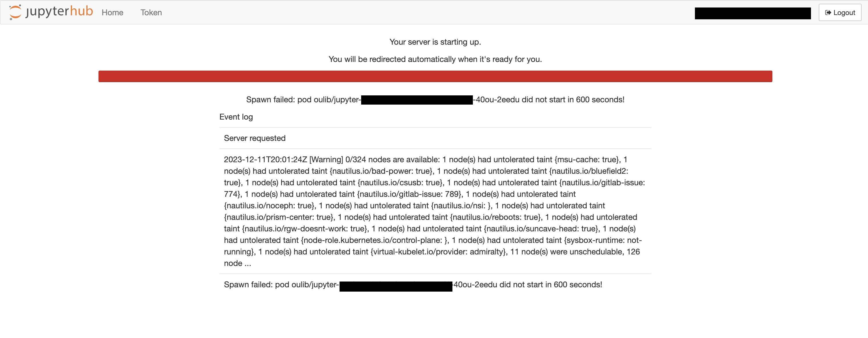Click the sign-out arrow icon beside Logout

pyautogui.click(x=828, y=13)
